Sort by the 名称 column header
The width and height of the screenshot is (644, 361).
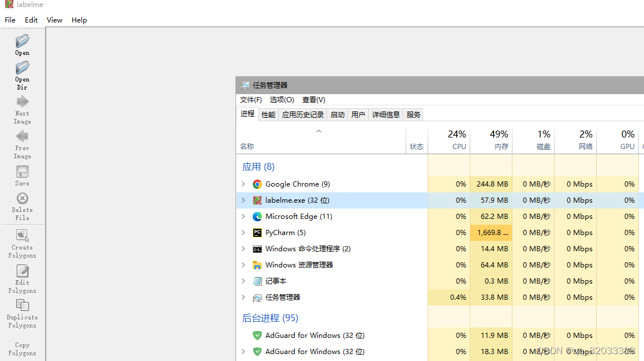321,141
